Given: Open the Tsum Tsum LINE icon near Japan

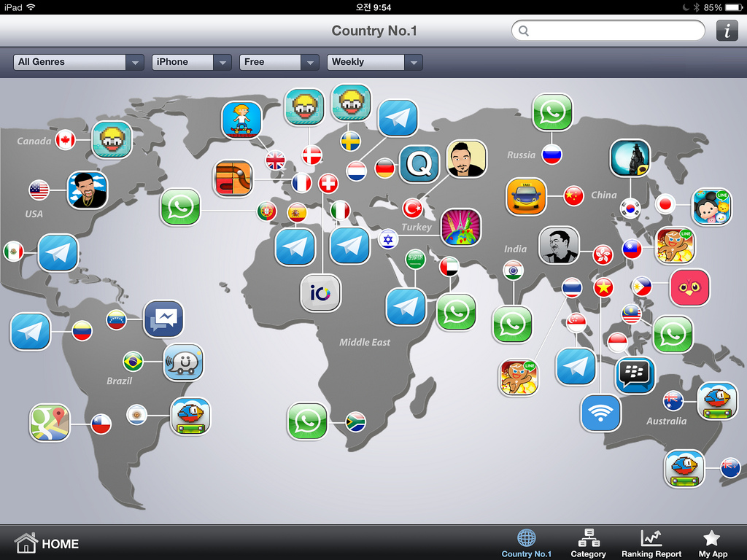Looking at the screenshot, I should point(712,207).
